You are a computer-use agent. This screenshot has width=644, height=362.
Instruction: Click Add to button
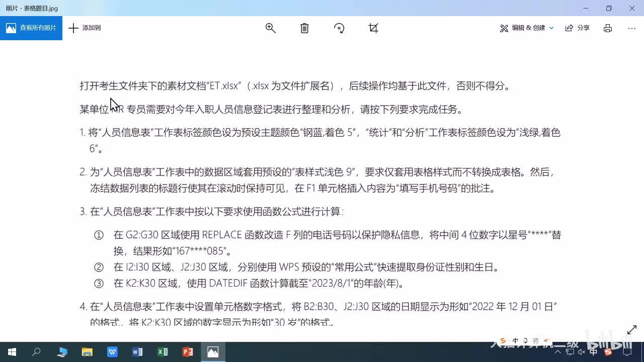pyautogui.click(x=85, y=28)
